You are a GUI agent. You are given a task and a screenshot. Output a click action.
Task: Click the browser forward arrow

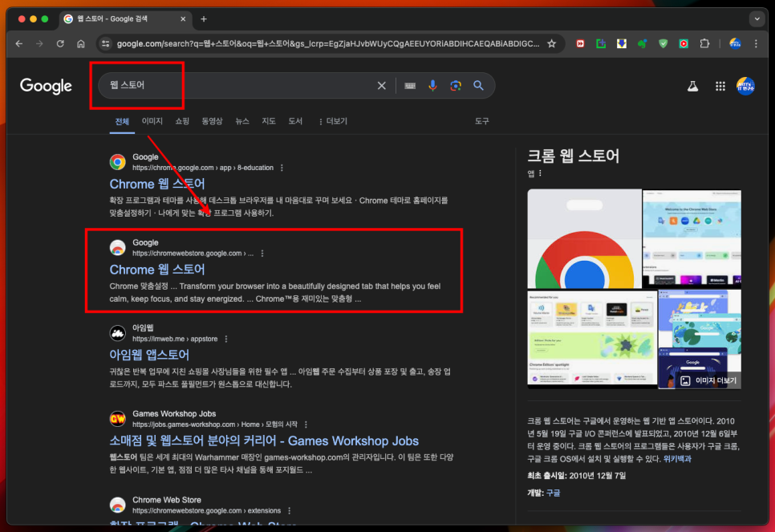(39, 44)
